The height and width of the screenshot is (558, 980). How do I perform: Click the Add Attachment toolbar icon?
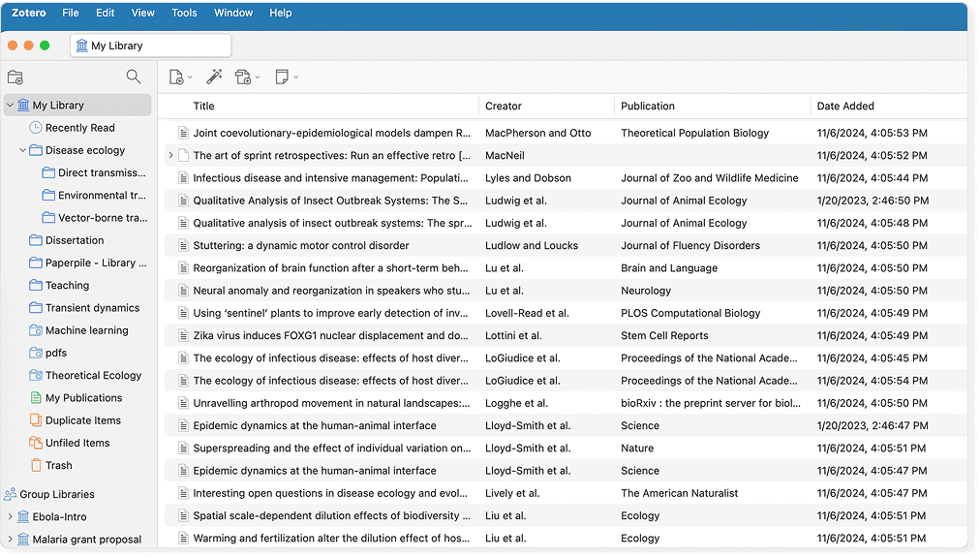coord(242,77)
